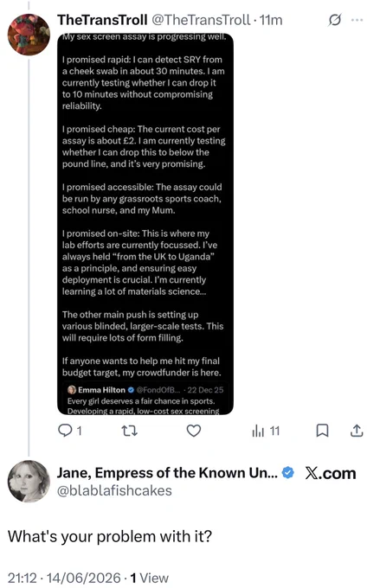
Task: Open the quoted Emma Hilton post
Action: (145, 399)
